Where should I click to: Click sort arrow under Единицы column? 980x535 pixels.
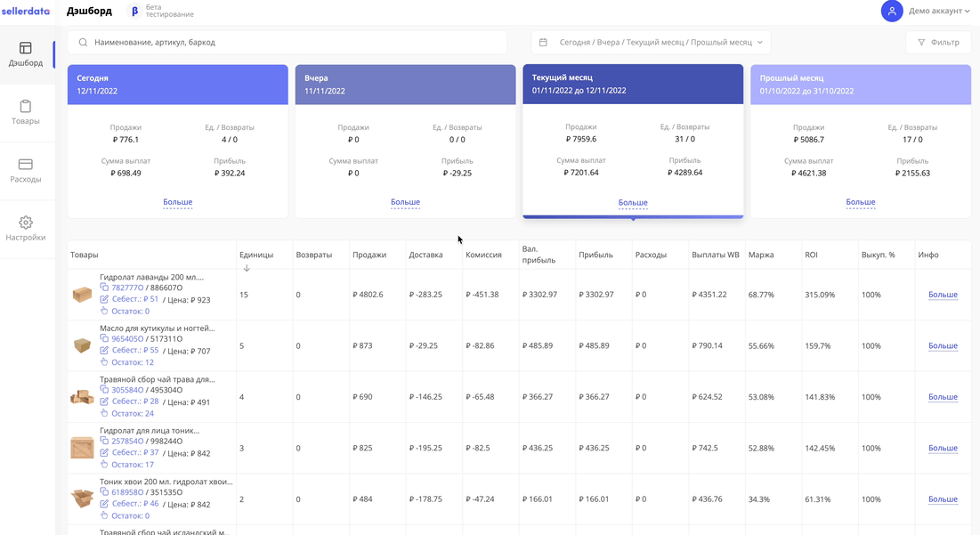pyautogui.click(x=247, y=268)
